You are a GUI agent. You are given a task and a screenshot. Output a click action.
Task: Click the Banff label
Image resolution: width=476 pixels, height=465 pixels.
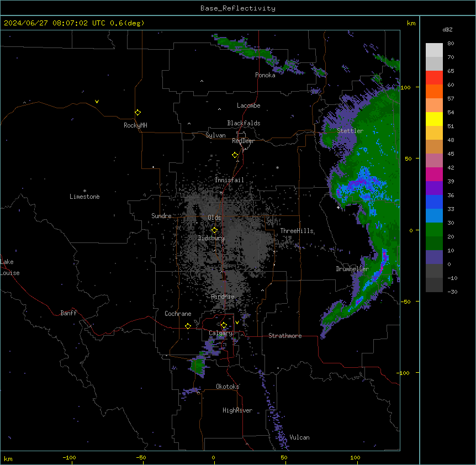click(x=68, y=313)
